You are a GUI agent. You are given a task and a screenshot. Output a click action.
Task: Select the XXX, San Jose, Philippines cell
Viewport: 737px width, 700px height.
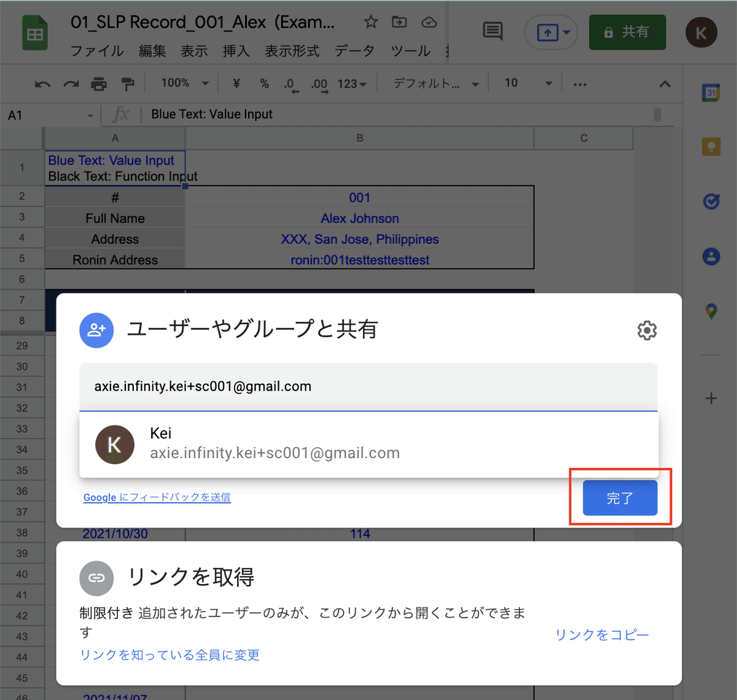tap(360, 239)
